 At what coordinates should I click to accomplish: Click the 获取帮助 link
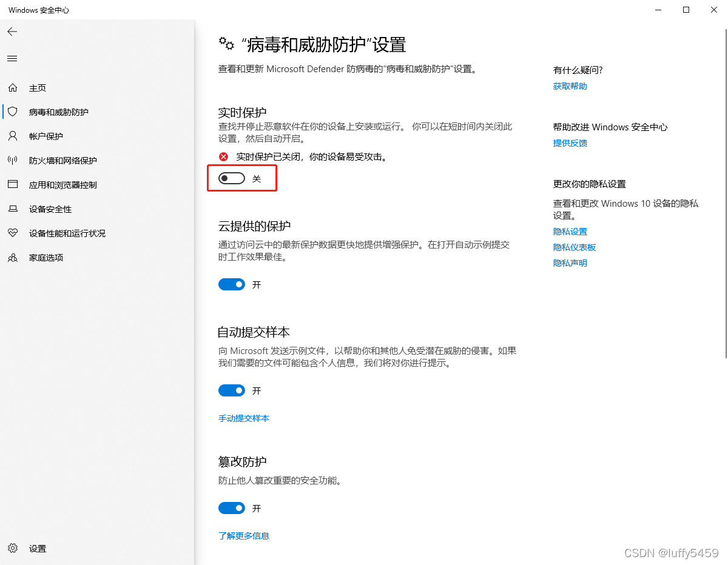click(570, 86)
